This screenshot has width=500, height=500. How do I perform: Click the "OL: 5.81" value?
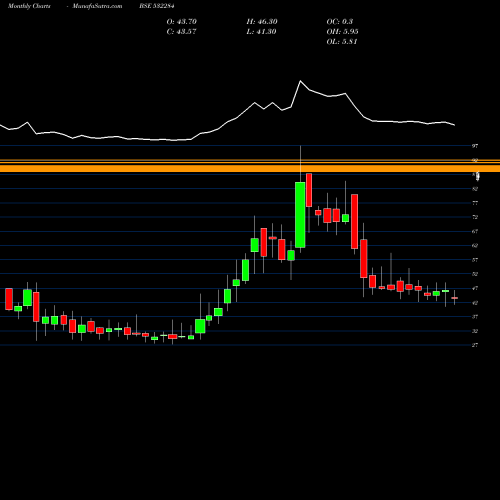point(342,42)
